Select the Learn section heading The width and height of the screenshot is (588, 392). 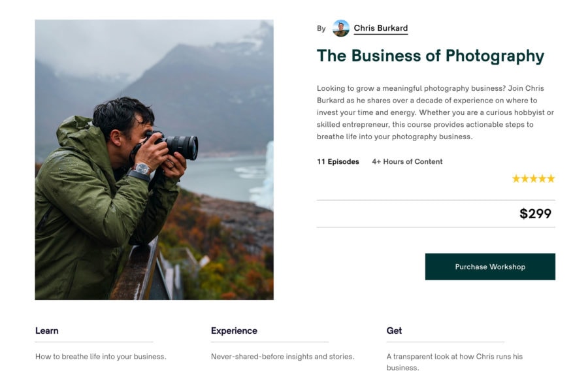click(46, 331)
